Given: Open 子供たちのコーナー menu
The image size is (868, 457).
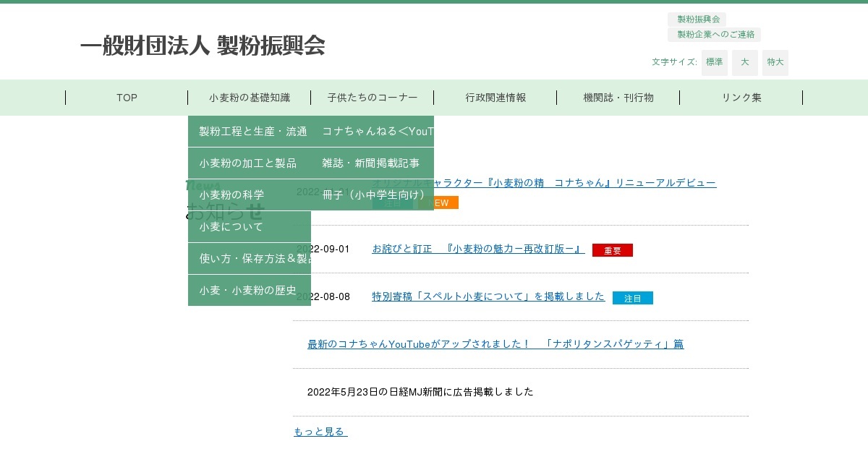Looking at the screenshot, I should [x=373, y=98].
